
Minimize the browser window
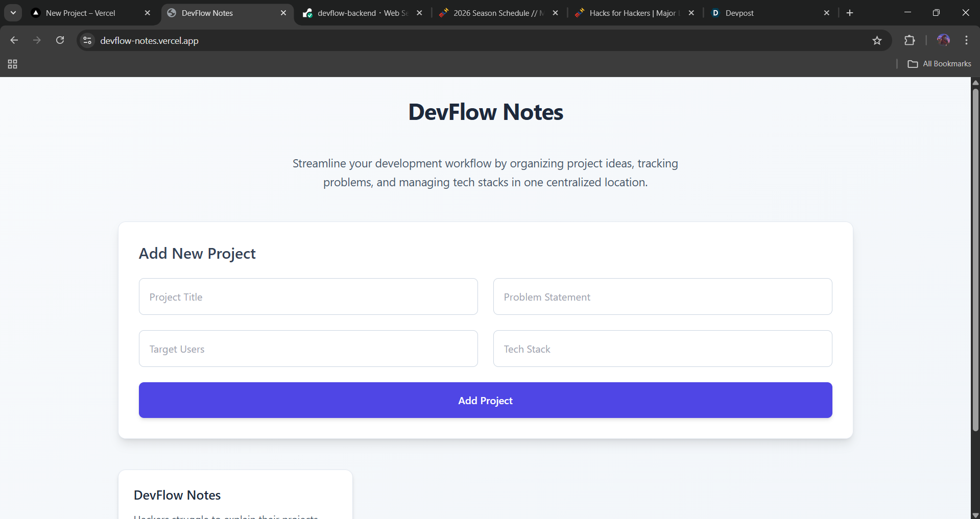(907, 13)
